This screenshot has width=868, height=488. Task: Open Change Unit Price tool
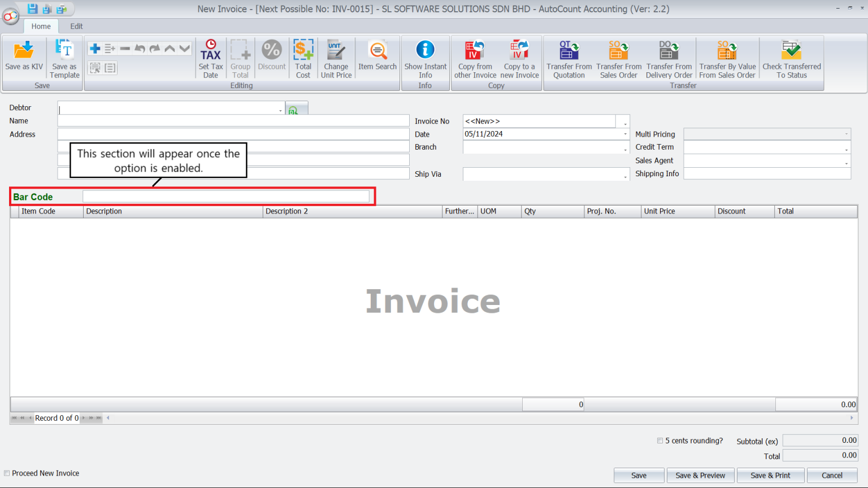tap(336, 56)
